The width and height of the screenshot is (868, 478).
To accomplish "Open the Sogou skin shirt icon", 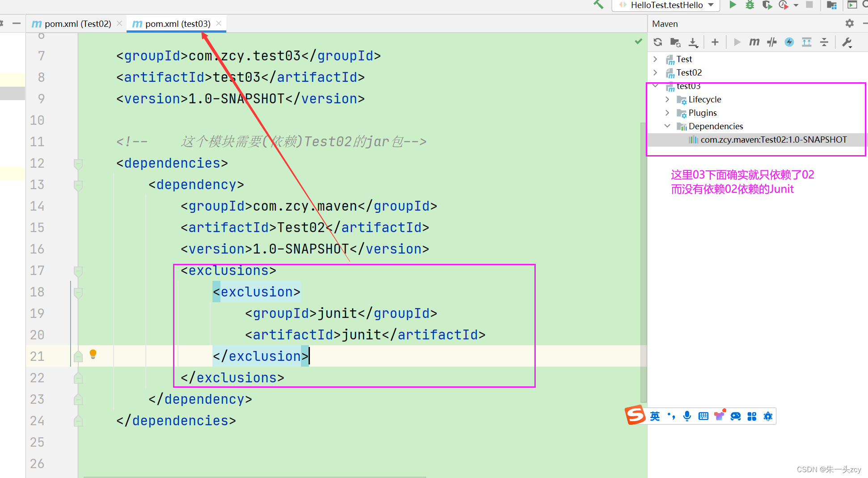I will [720, 415].
